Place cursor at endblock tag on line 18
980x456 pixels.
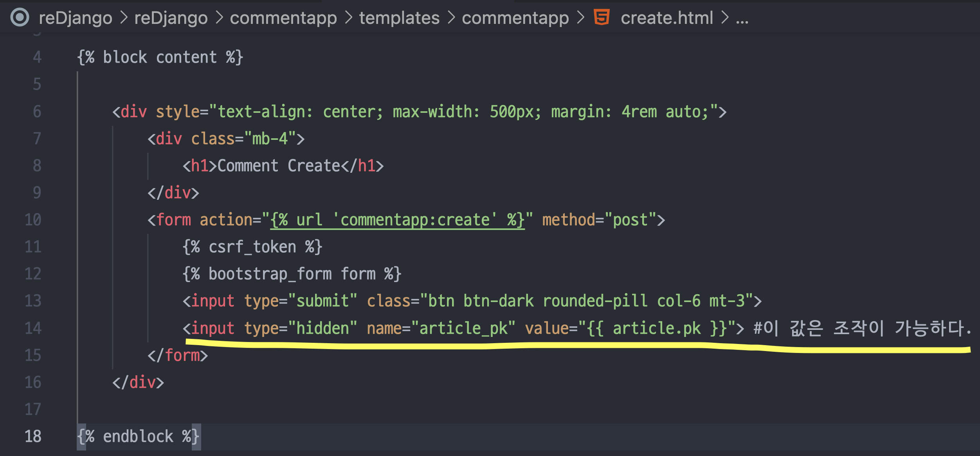(138, 436)
